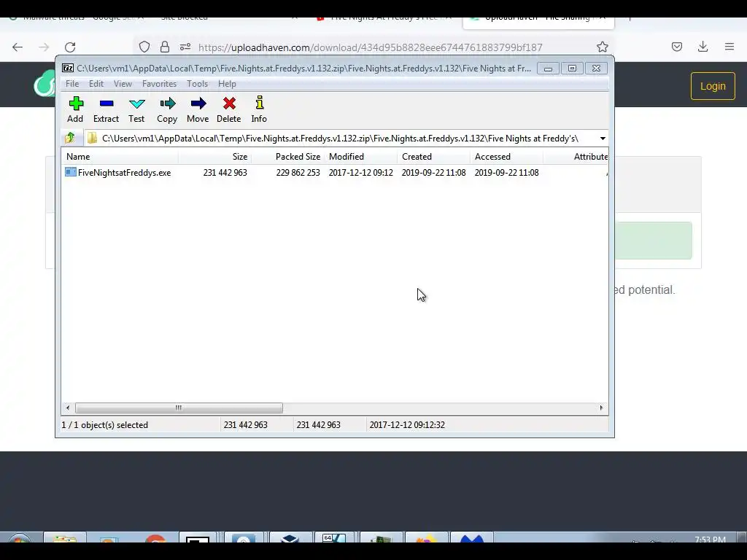Click packed size value 229 862 253
This screenshot has width=747, height=560.
coord(298,172)
